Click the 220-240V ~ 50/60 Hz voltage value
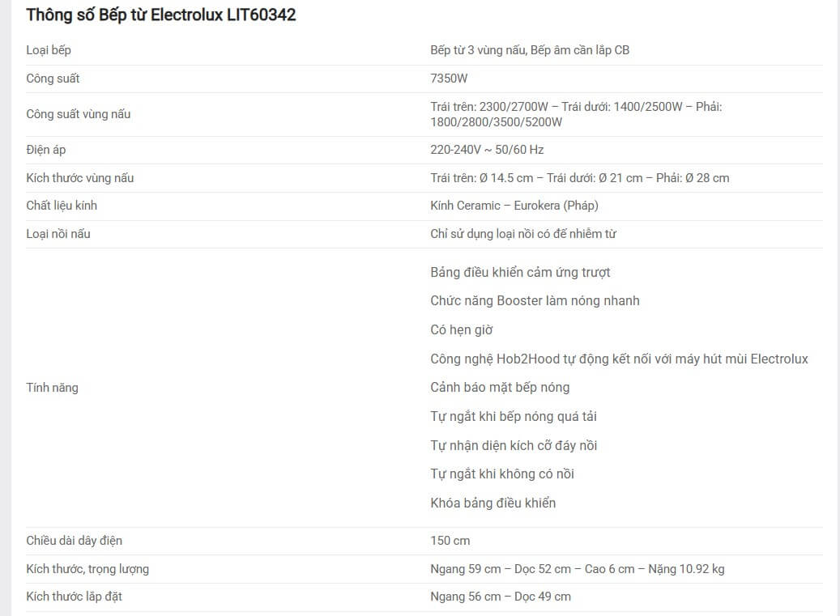 pyautogui.click(x=487, y=150)
